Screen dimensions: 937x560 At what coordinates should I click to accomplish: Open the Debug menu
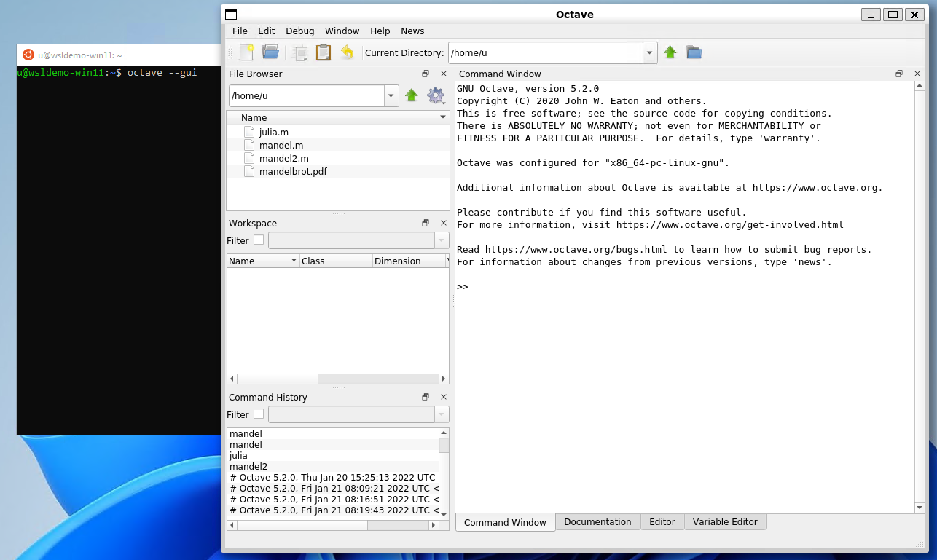(299, 31)
